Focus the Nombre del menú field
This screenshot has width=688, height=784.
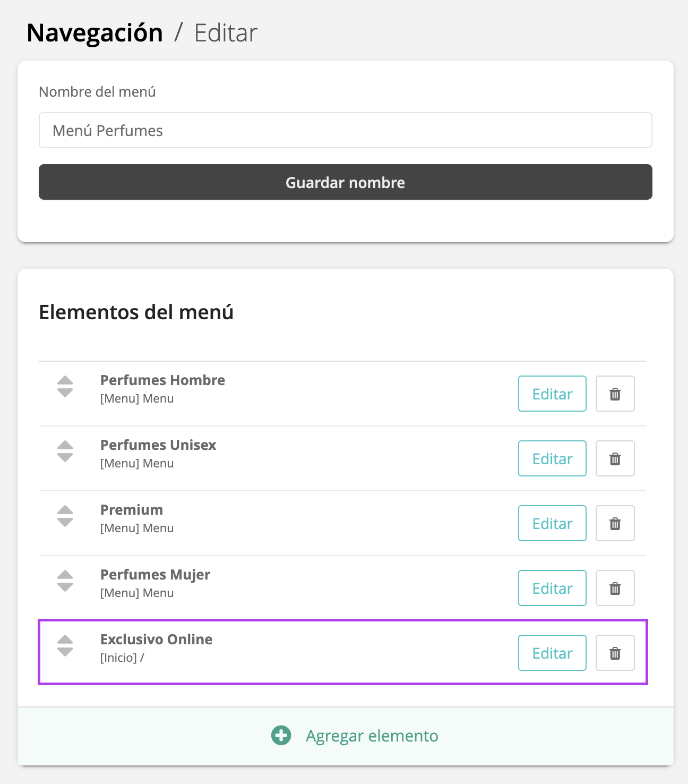[x=345, y=130]
